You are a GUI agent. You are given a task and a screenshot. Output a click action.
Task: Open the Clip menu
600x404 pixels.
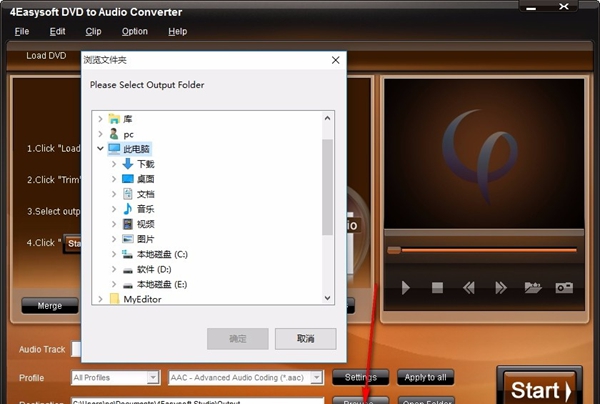point(93,31)
